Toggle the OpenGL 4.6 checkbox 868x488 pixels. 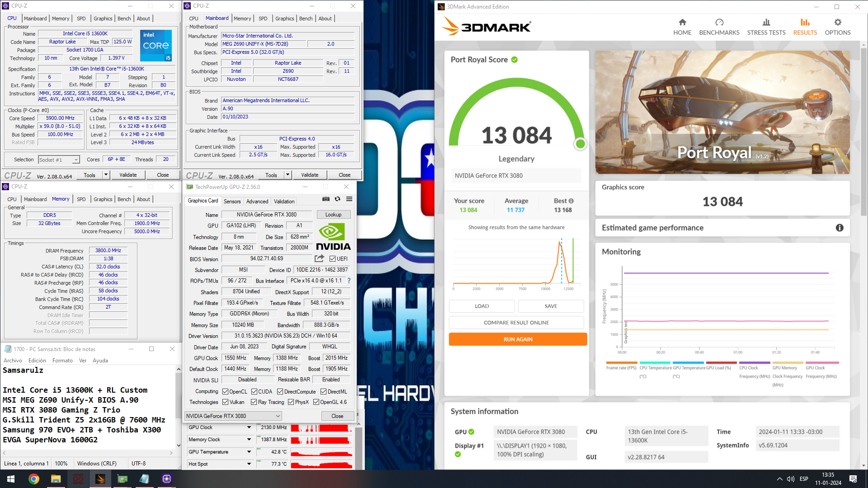pos(316,402)
